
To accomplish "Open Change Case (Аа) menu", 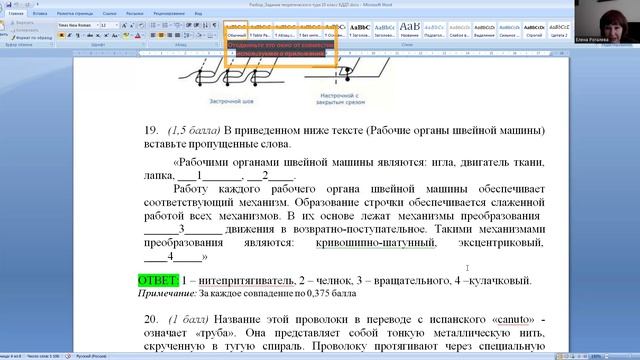I will tap(116, 36).
